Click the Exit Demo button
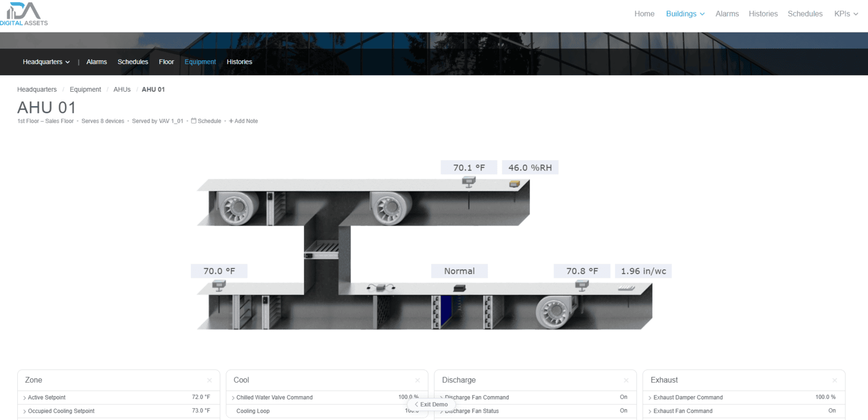Screen dimensions: 868x420 pyautogui.click(x=432, y=404)
